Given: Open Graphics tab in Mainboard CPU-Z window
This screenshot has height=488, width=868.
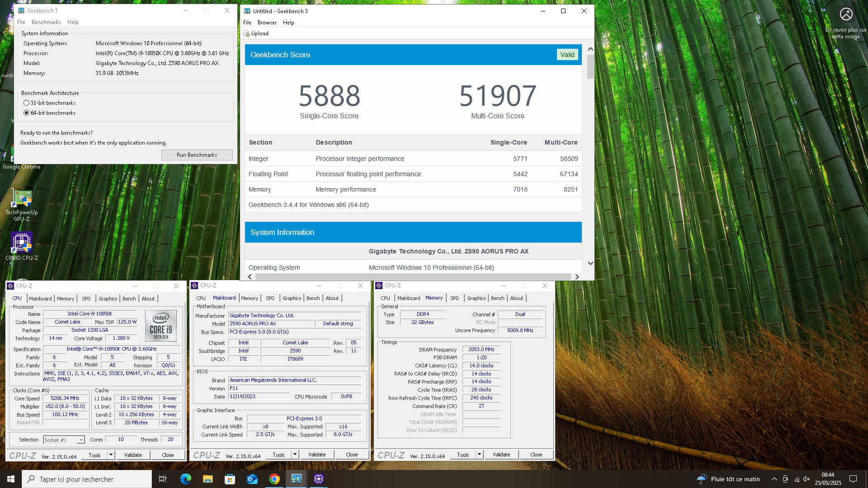Looking at the screenshot, I should click(x=292, y=298).
